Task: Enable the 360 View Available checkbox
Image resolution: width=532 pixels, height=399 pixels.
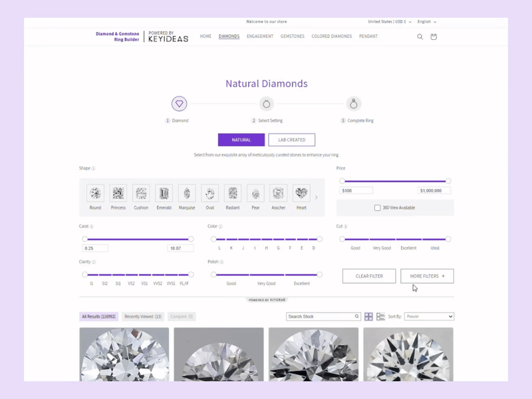Action: [x=377, y=207]
